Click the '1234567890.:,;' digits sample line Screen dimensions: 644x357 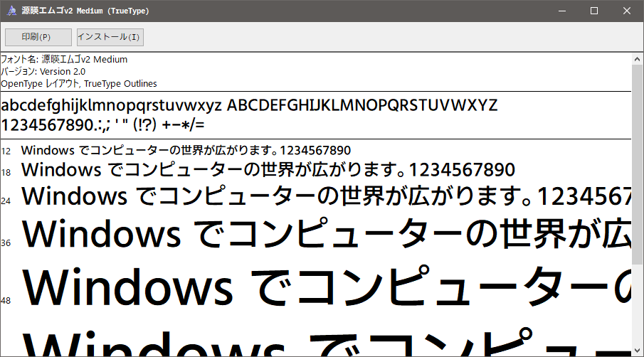102,124
